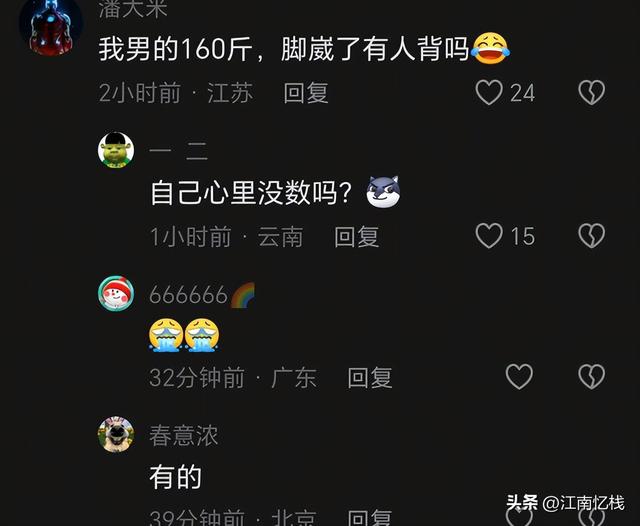Dislike the 自己心里没数吗 comment

(x=591, y=235)
